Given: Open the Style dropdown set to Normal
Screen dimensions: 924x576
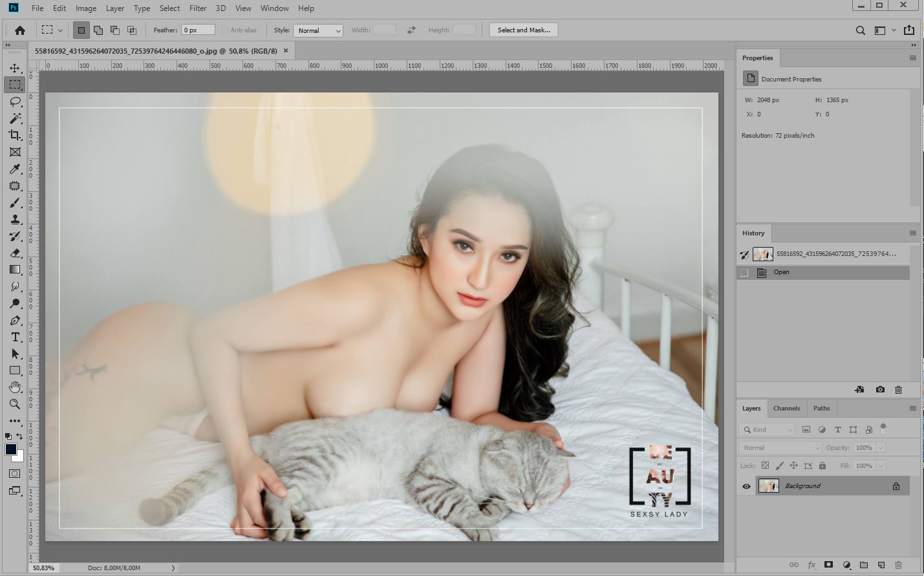Looking at the screenshot, I should (317, 30).
